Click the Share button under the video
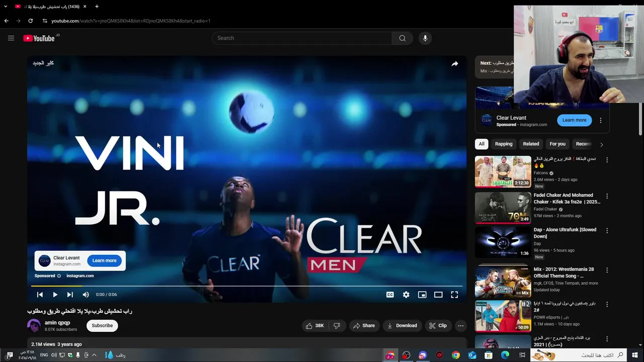This screenshot has width=644, height=362. (x=364, y=326)
